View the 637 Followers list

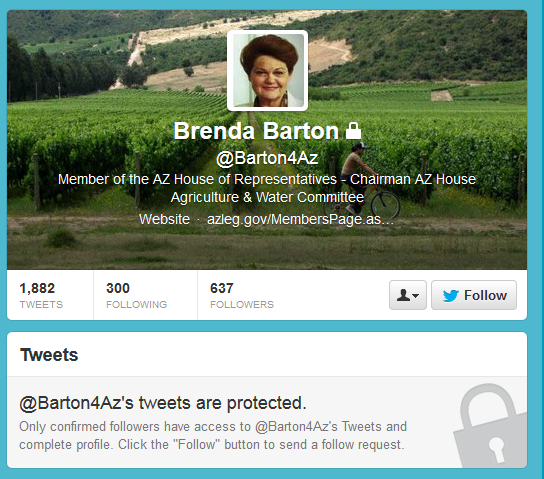(242, 296)
